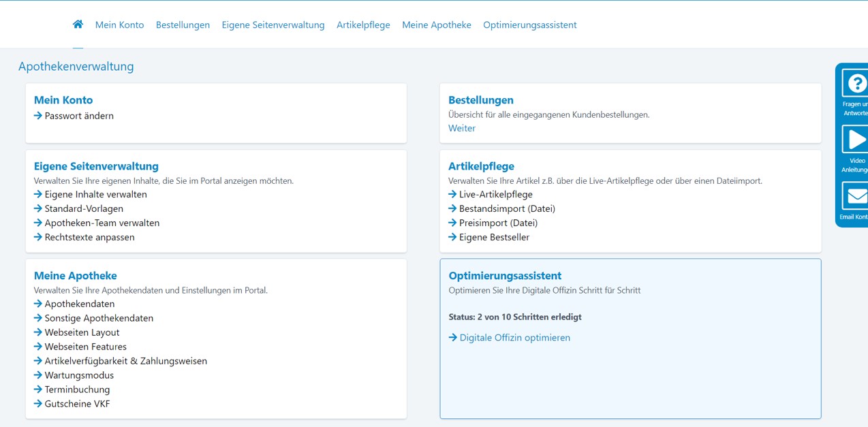Click the arrow icon beside Eigene Bestseller
Viewport: 868px width, 427px height.
coord(452,237)
